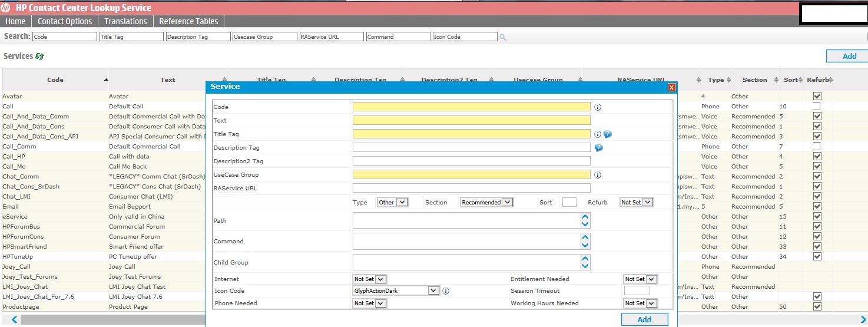This screenshot has width=868, height=327.
Task: Click the help bubble icon beside Description Tag
Action: click(x=599, y=148)
